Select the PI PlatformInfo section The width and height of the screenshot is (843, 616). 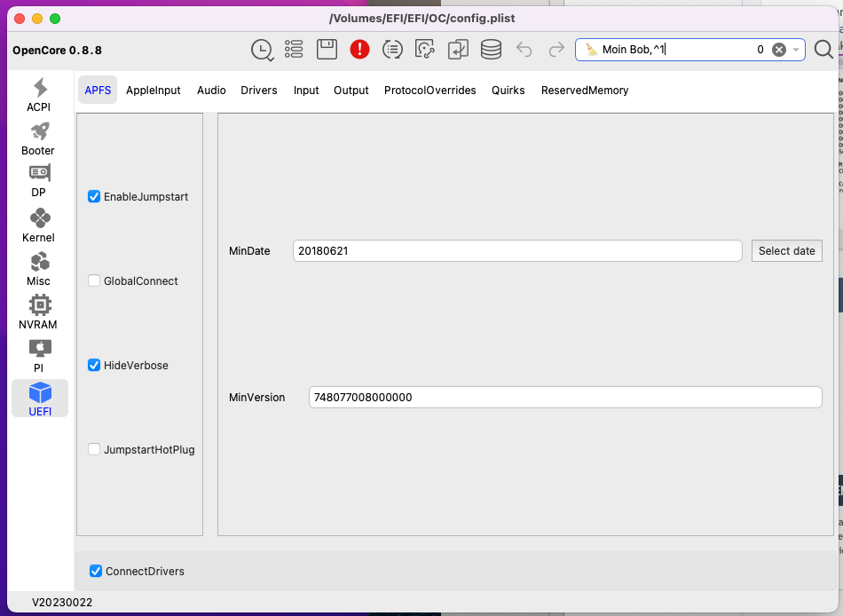pyautogui.click(x=39, y=356)
